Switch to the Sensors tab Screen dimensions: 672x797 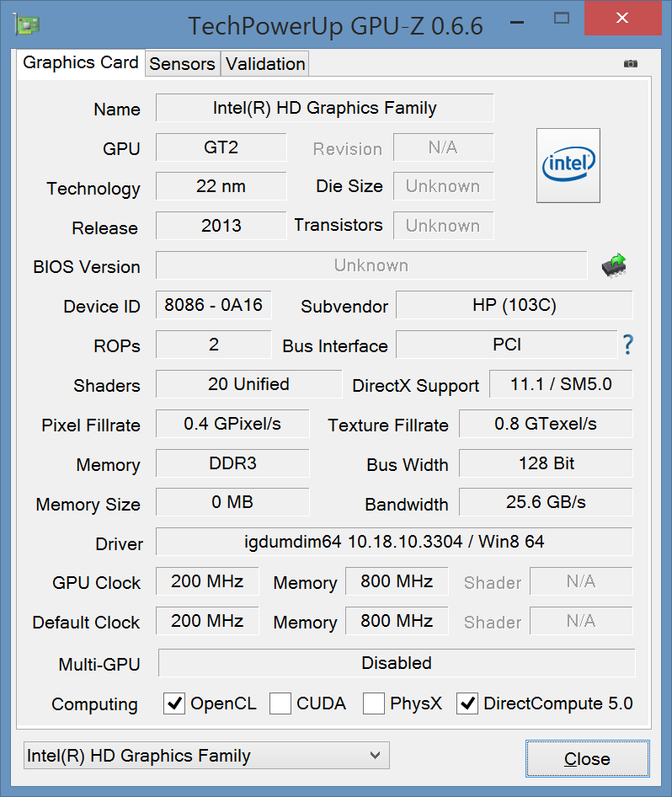point(182,64)
